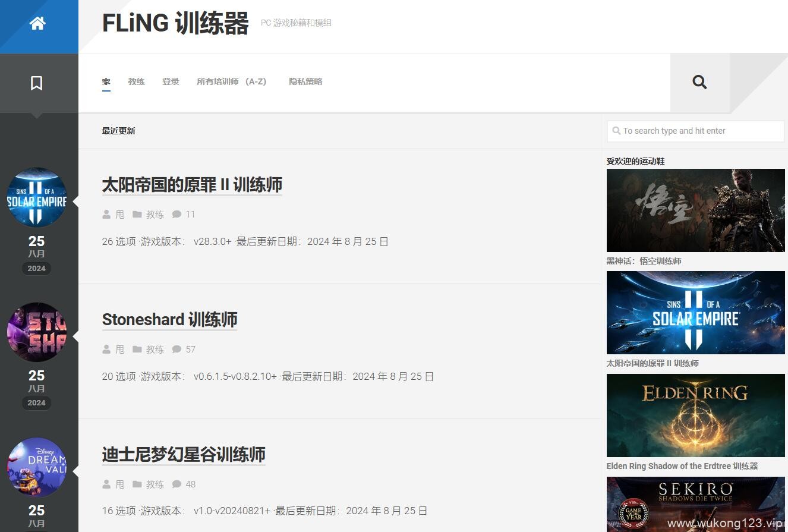788x532 pixels.
Task: Click the folder icon under 迪士尼梦幻星谷训练师
Action: click(x=137, y=484)
